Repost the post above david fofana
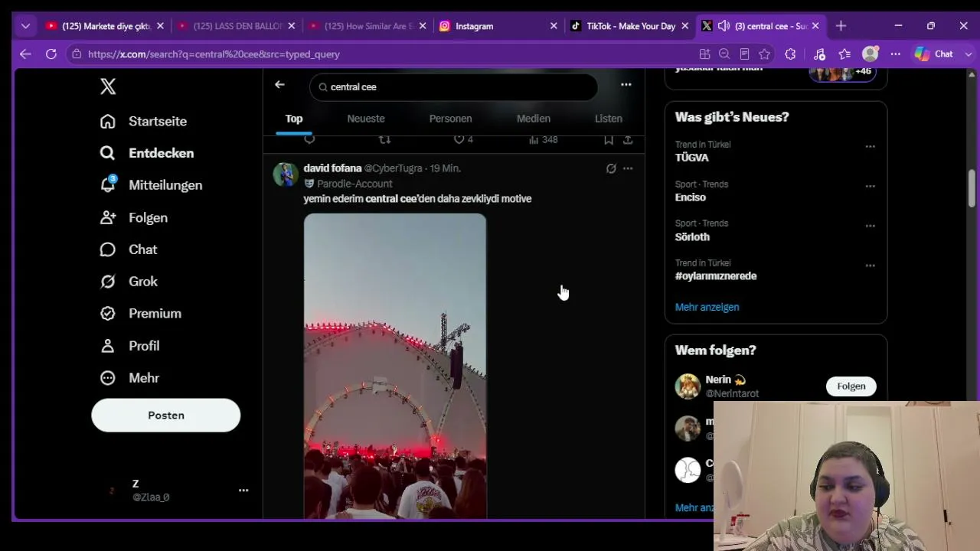Viewport: 980px width, 551px height. click(385, 139)
